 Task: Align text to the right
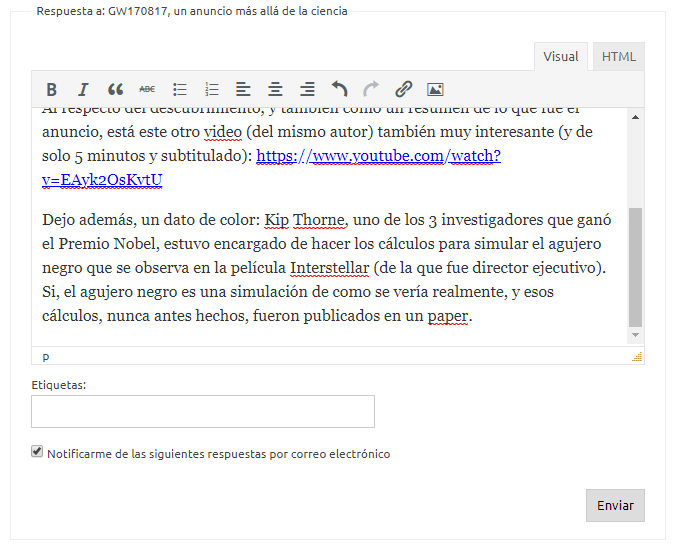(x=308, y=89)
